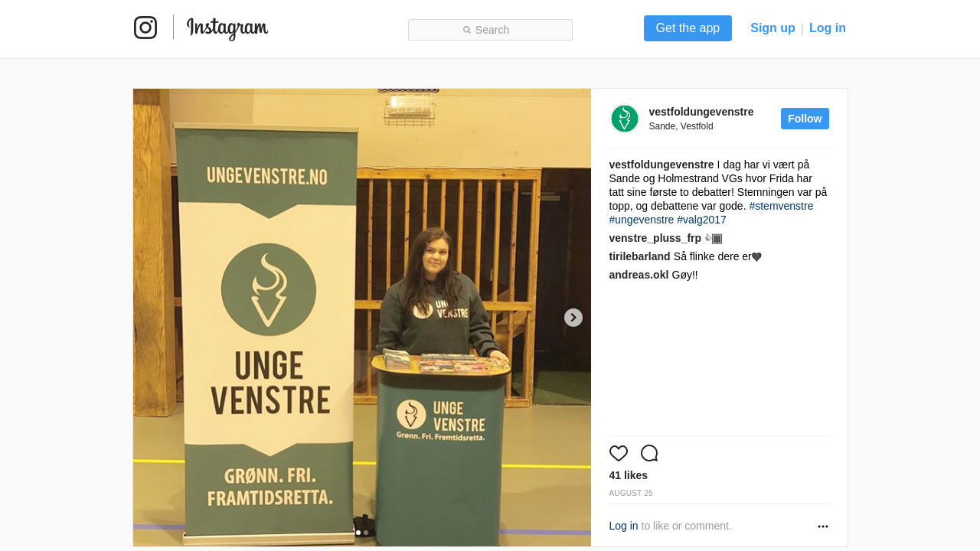The width and height of the screenshot is (980, 551).
Task: Open the Sign up link
Action: pyautogui.click(x=773, y=28)
